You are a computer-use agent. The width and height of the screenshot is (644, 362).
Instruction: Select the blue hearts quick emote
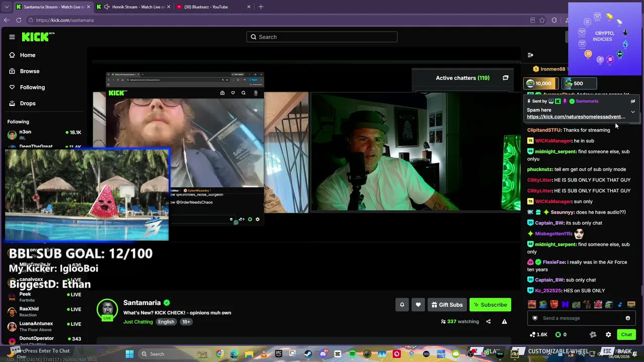620,304
